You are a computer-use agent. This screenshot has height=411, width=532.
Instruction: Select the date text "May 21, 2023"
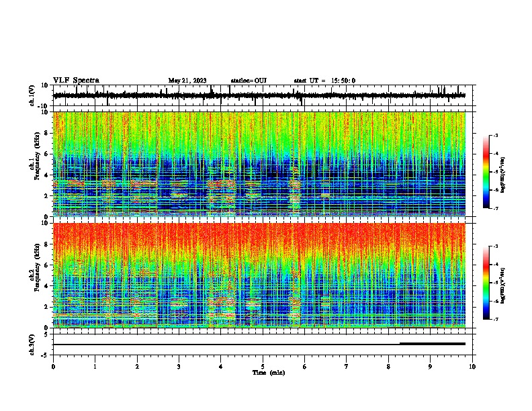coord(187,81)
